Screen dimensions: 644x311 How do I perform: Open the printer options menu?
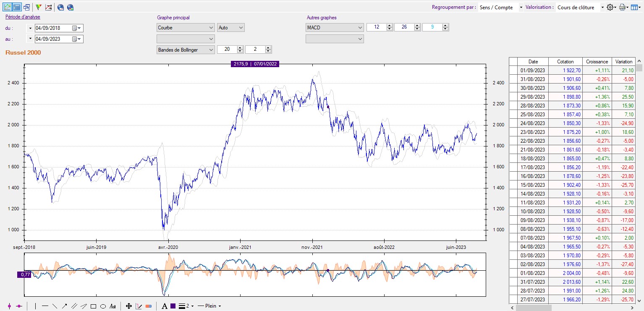pos(624,7)
